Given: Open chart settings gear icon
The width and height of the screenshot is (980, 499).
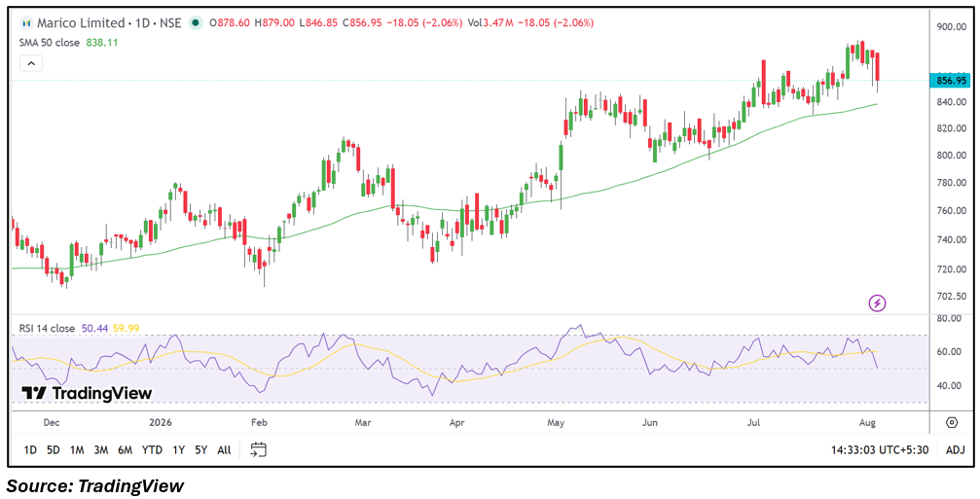Looking at the screenshot, I should tap(951, 423).
